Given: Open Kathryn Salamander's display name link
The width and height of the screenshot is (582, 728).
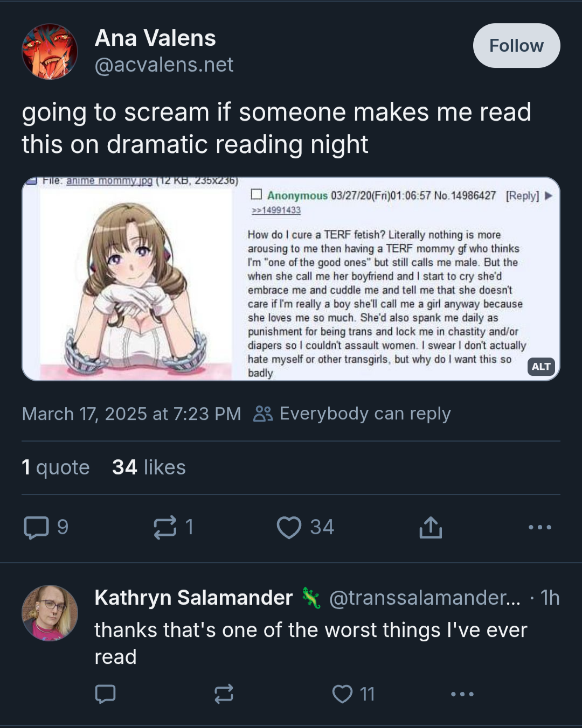Looking at the screenshot, I should pyautogui.click(x=193, y=598).
